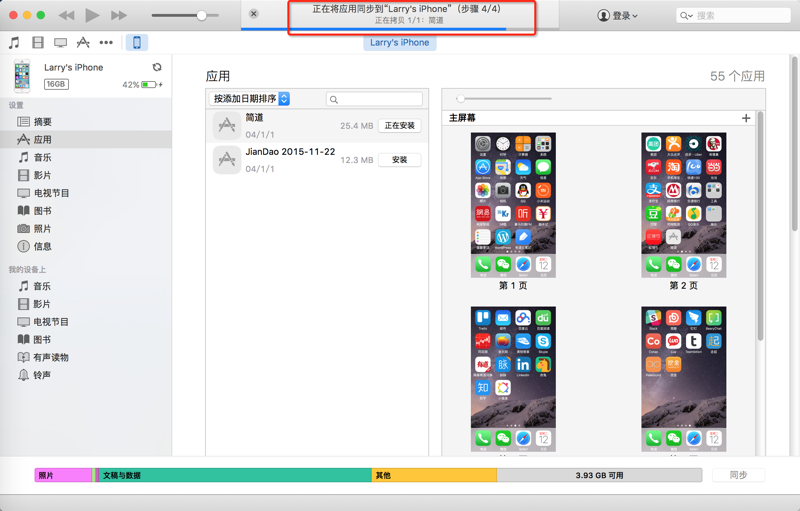This screenshot has width=800, height=511.
Task: Open the 登录 account dropdown
Action: 617,16
